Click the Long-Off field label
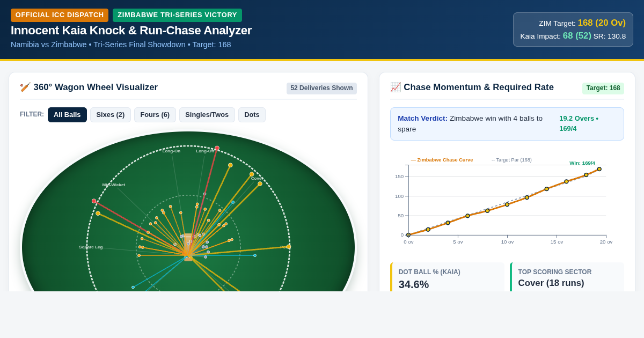 pyautogui.click(x=205, y=151)
